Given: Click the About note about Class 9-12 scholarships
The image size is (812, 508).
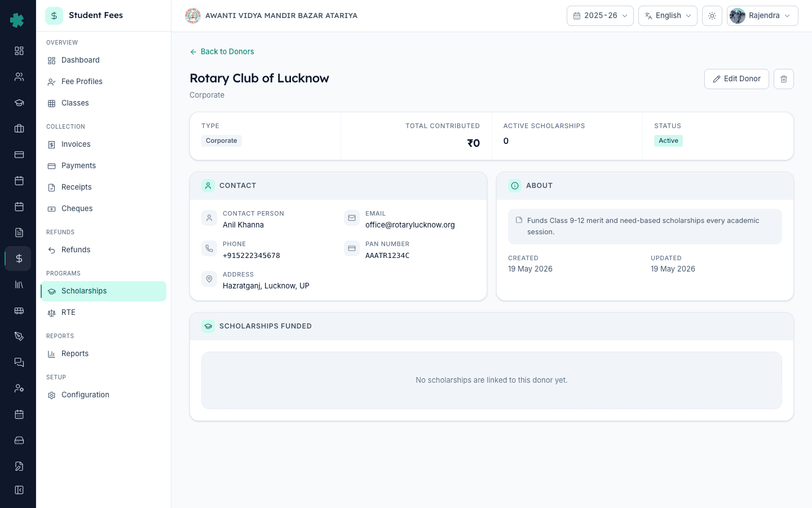Looking at the screenshot, I should (x=645, y=226).
